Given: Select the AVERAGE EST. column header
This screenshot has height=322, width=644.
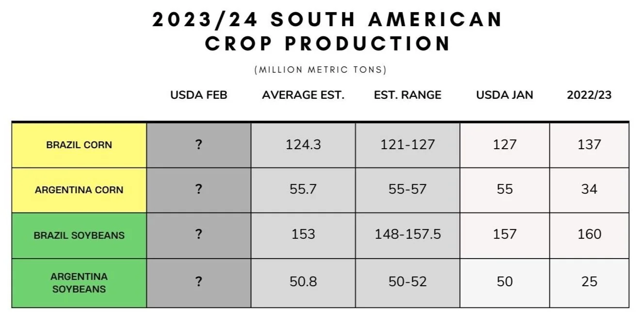Looking at the screenshot, I should 303,95.
